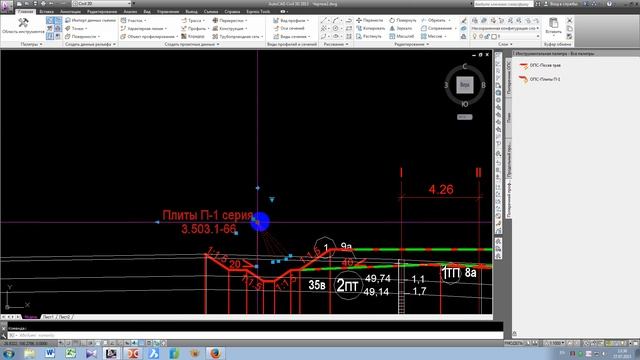640x360 pixels.
Task: Open the Grading object (Объект профилирования) dropdown
Action: coord(149,36)
